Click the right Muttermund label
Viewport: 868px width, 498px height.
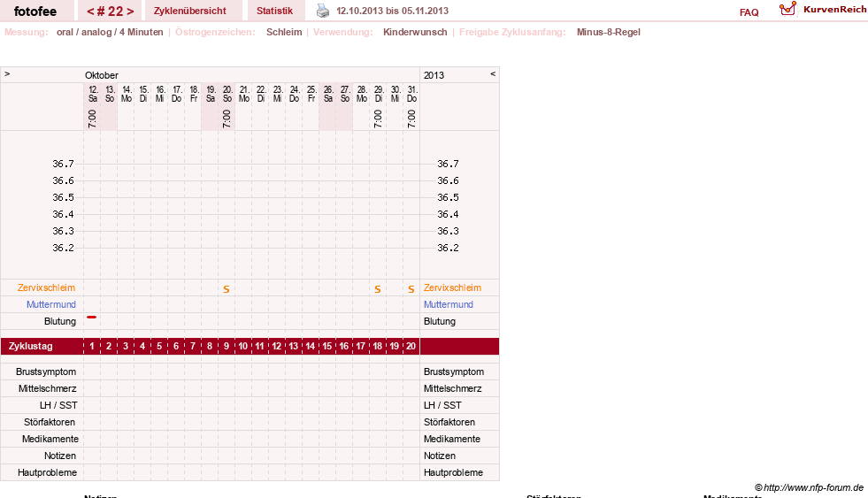pyautogui.click(x=449, y=304)
